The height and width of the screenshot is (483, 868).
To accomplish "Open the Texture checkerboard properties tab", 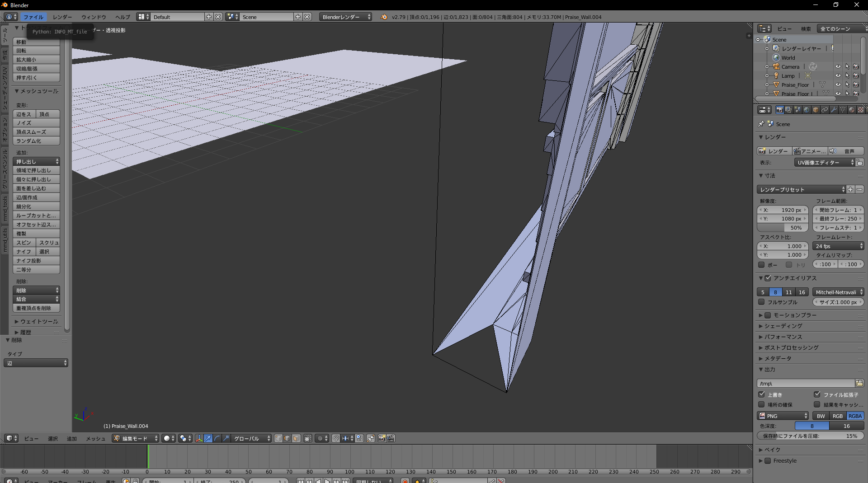I will (861, 110).
